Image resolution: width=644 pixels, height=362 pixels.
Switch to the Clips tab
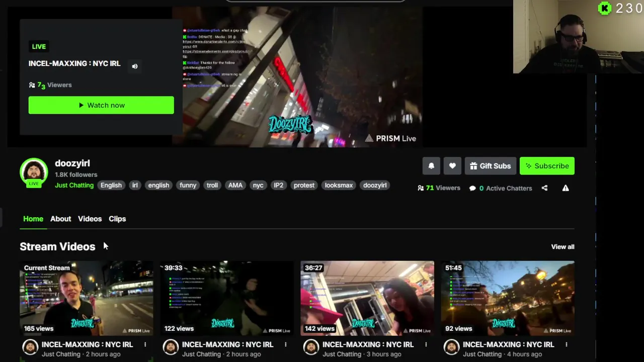(x=117, y=219)
